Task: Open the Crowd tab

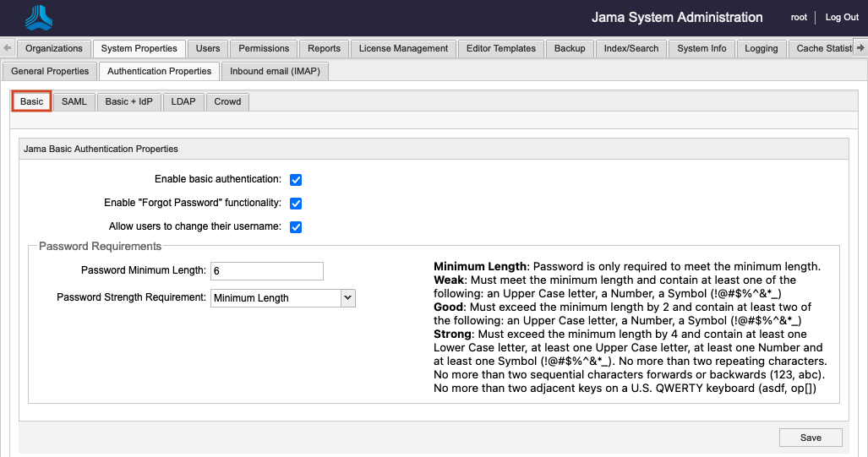Action: (x=227, y=102)
